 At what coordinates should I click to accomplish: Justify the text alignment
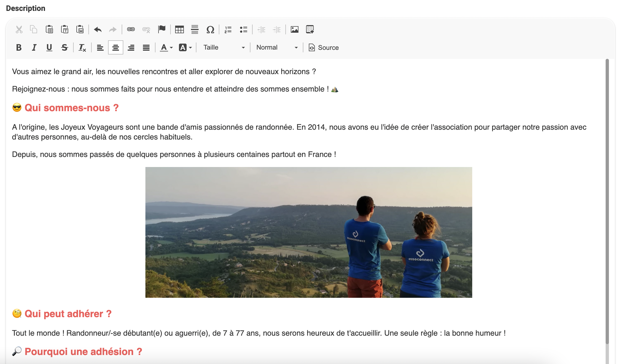[x=146, y=48]
